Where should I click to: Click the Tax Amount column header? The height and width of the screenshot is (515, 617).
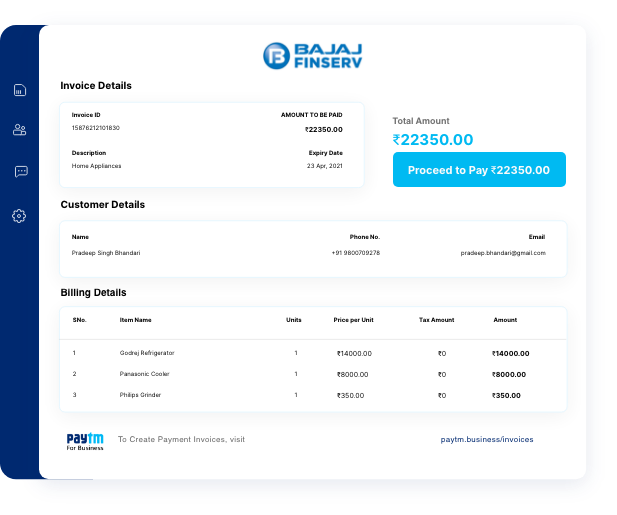pyautogui.click(x=436, y=320)
